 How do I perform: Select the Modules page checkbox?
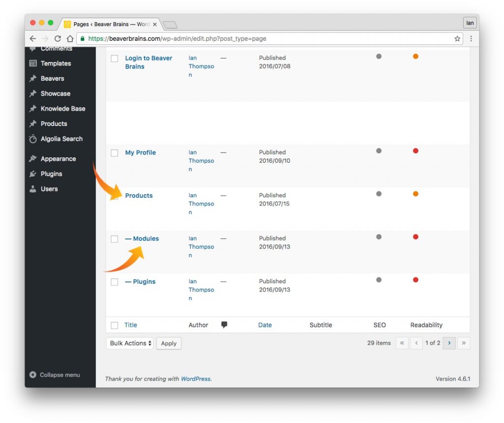tap(114, 239)
